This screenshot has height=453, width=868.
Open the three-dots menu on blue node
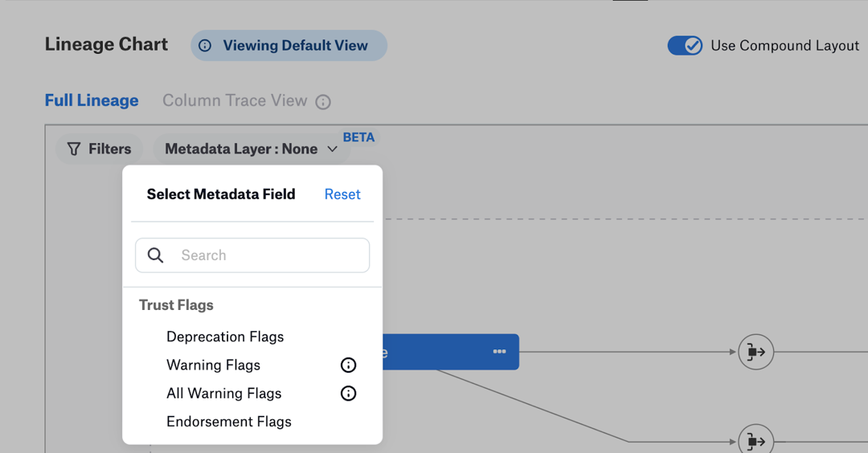[x=499, y=351]
